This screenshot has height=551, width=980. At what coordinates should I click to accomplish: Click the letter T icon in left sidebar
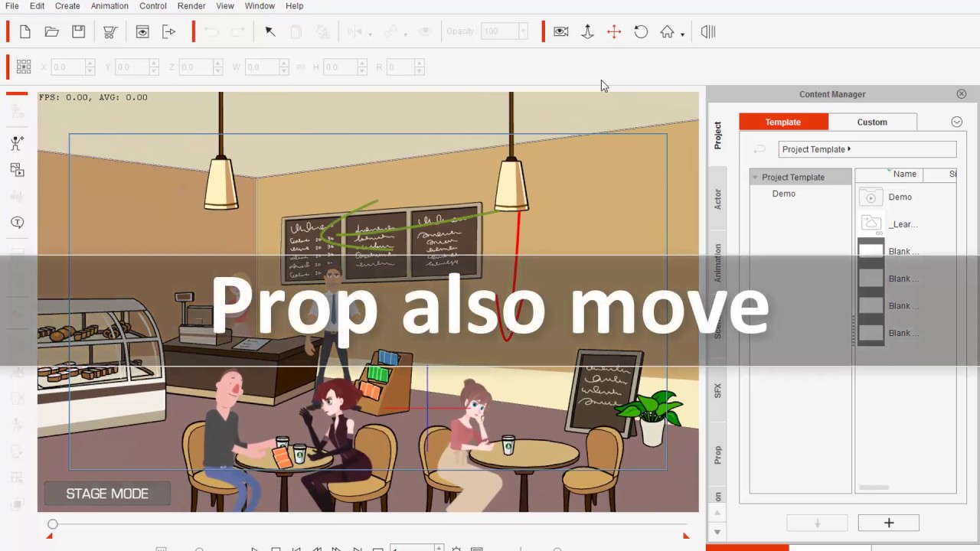point(17,223)
